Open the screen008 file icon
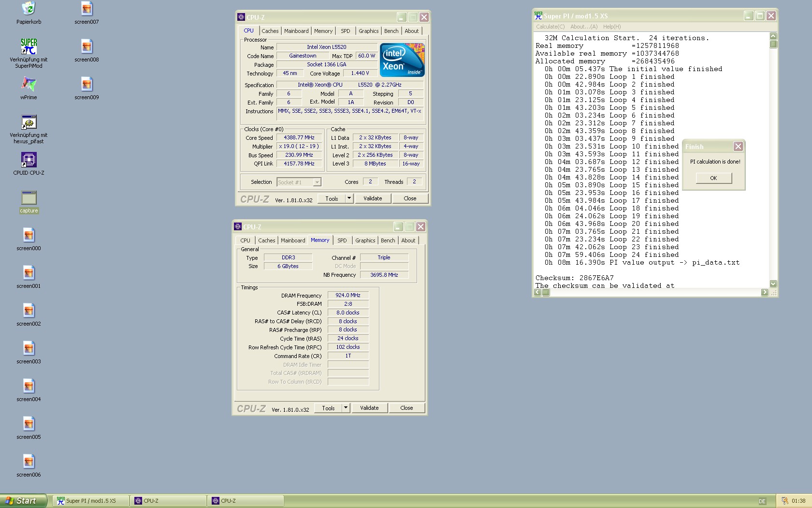This screenshot has height=508, width=812. [x=87, y=46]
